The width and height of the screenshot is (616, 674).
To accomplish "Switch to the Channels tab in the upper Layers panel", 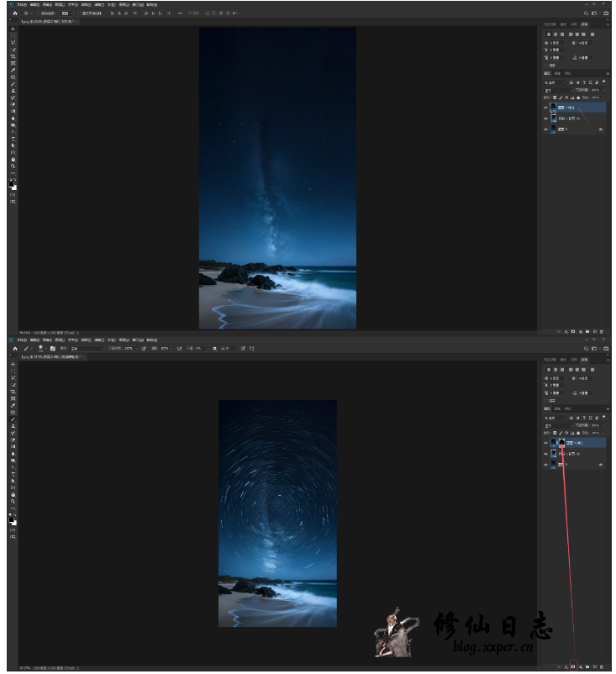I will coord(556,74).
